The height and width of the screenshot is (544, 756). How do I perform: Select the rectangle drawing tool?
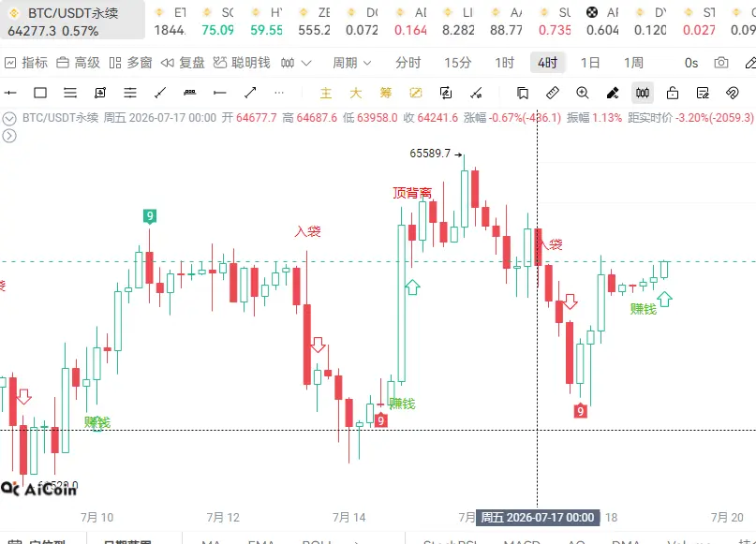click(40, 93)
